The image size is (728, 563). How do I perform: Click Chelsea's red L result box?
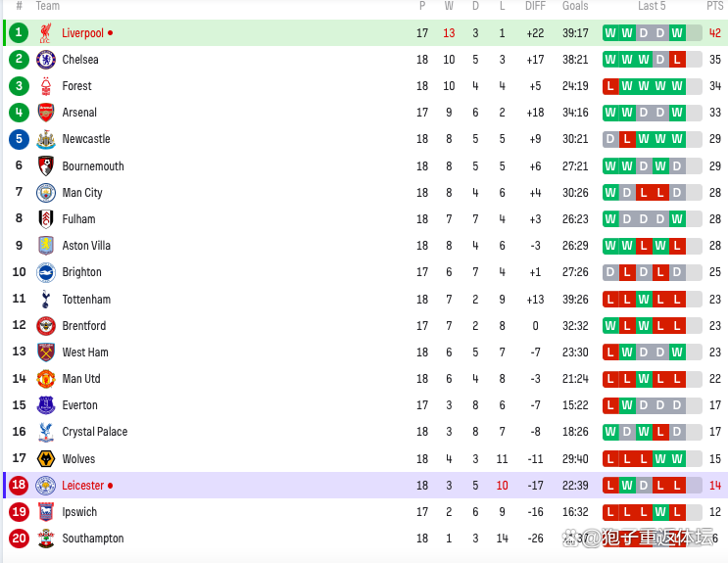pyautogui.click(x=677, y=60)
